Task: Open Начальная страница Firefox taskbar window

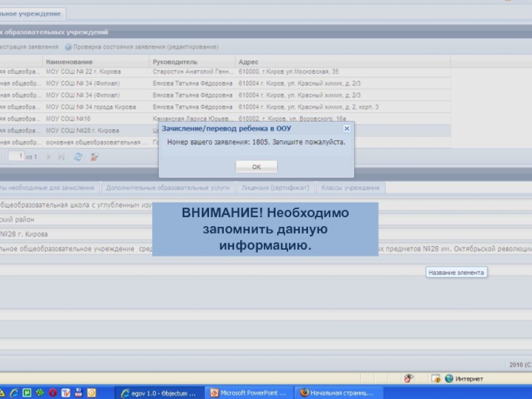Action: pos(338,392)
